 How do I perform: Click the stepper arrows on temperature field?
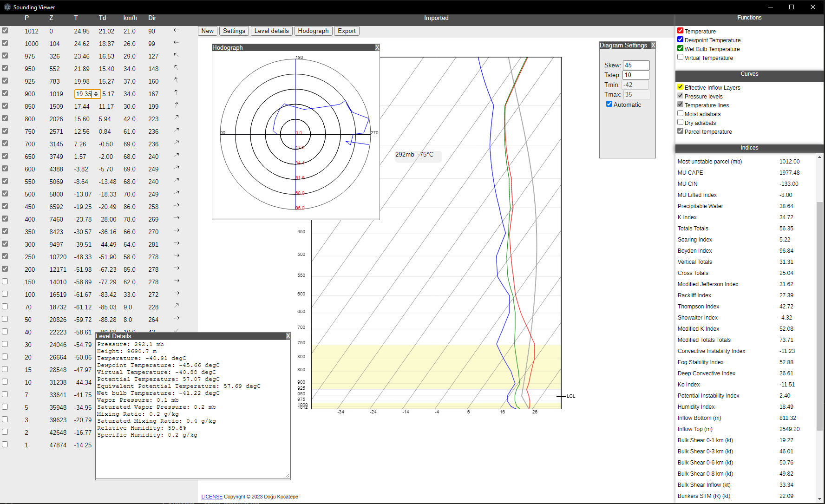pos(96,94)
